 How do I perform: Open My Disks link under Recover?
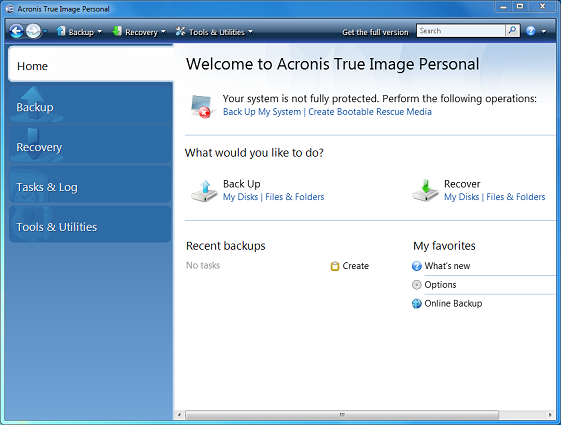click(462, 197)
